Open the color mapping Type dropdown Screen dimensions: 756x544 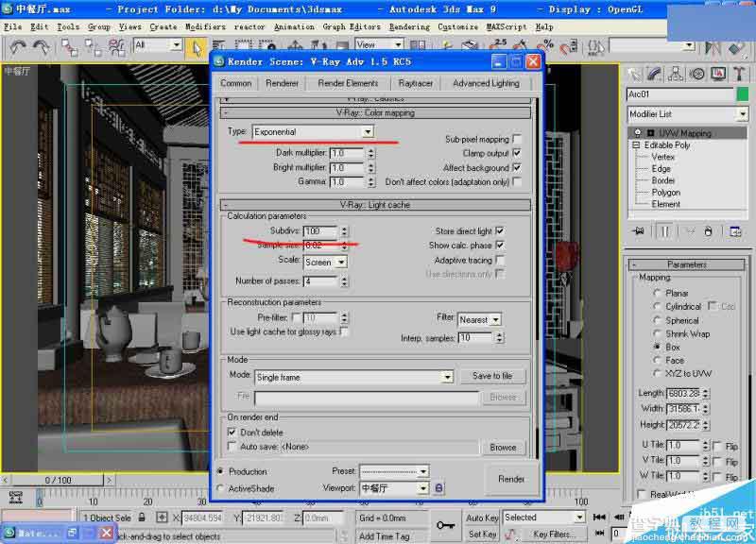point(368,131)
